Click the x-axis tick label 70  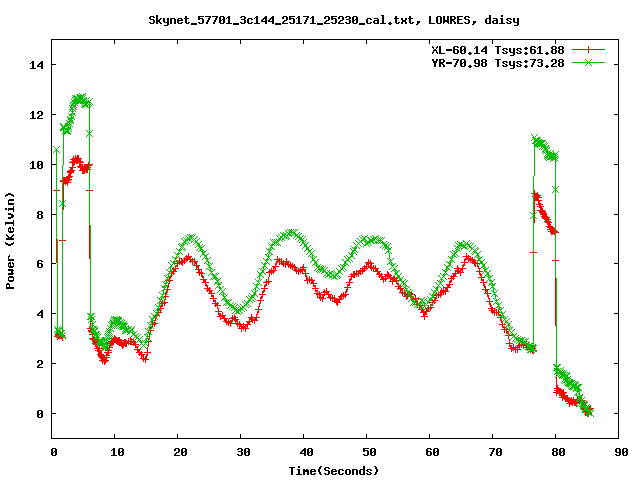coord(495,452)
